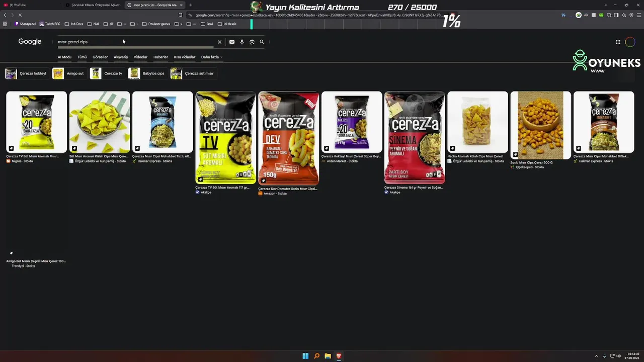This screenshot has height=362, width=644.
Task: Expand the Daha fazla filter menu
Action: (212, 57)
